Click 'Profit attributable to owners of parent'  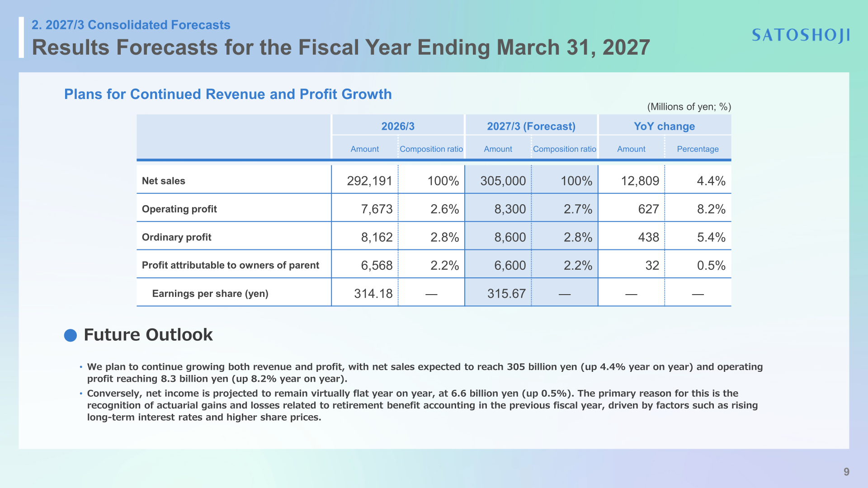[x=231, y=265]
